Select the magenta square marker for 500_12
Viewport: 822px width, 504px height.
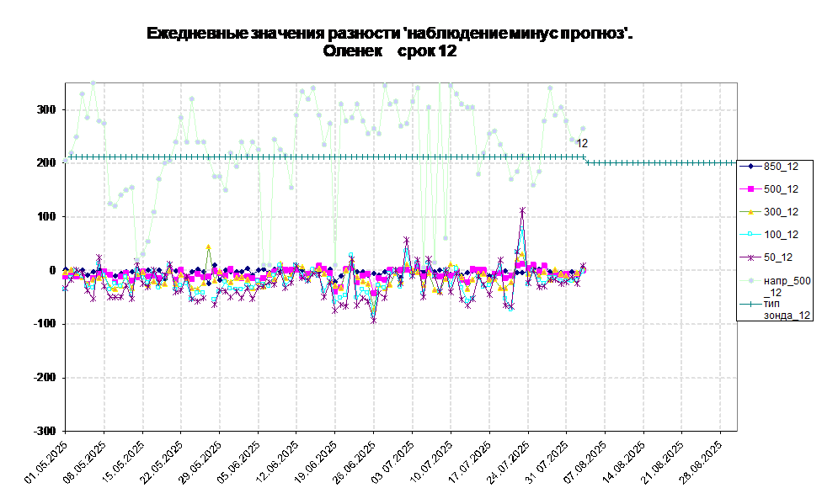coord(750,188)
